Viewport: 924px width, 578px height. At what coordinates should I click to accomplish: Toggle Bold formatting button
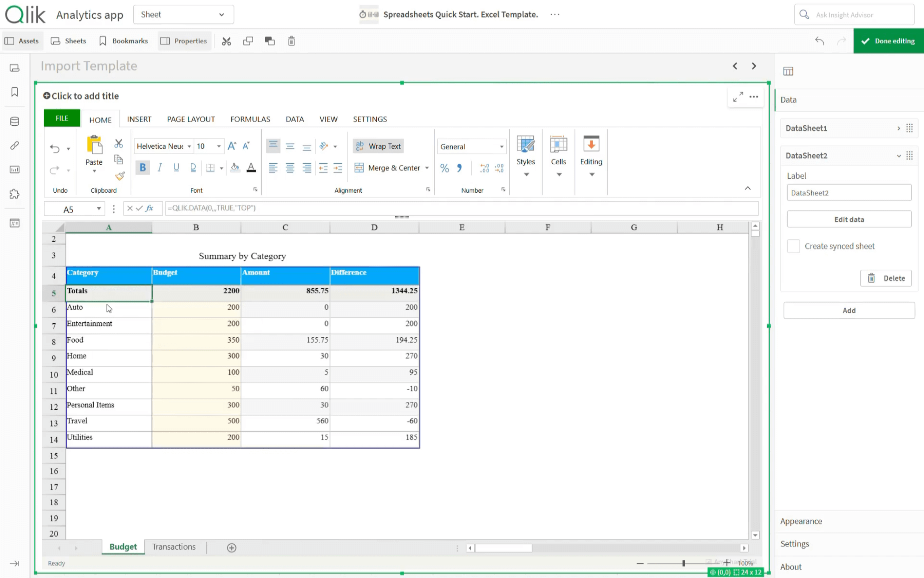click(143, 167)
